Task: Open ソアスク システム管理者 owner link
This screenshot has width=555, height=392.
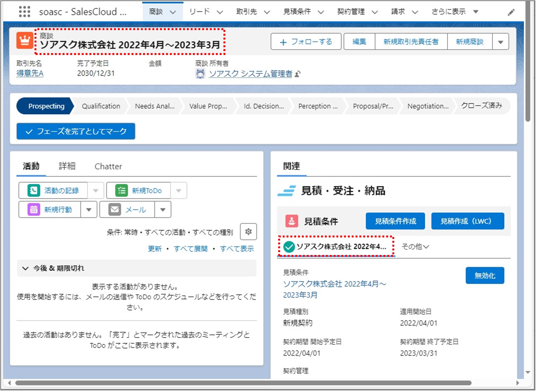Action: 251,74
